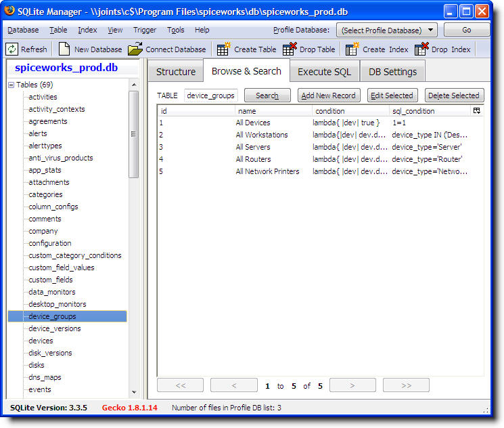This screenshot has height=428, width=504.
Task: Click the Firefox icon in title bar
Action: [x=9, y=11]
